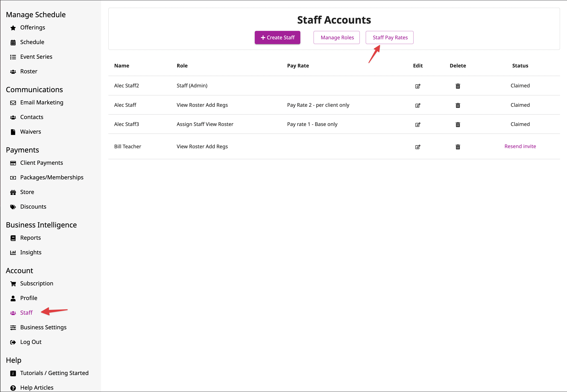The height and width of the screenshot is (392, 567).
Task: Click the Waivers document icon
Action: [13, 132]
